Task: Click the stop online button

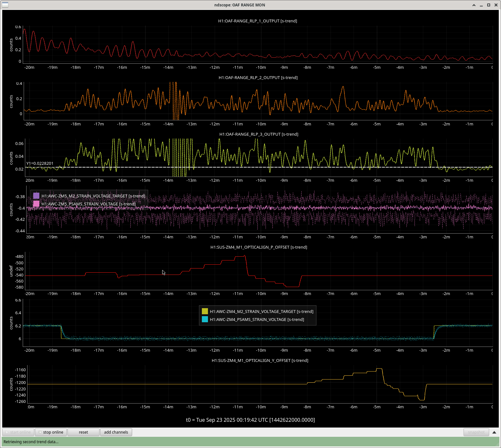Action: pos(51,432)
